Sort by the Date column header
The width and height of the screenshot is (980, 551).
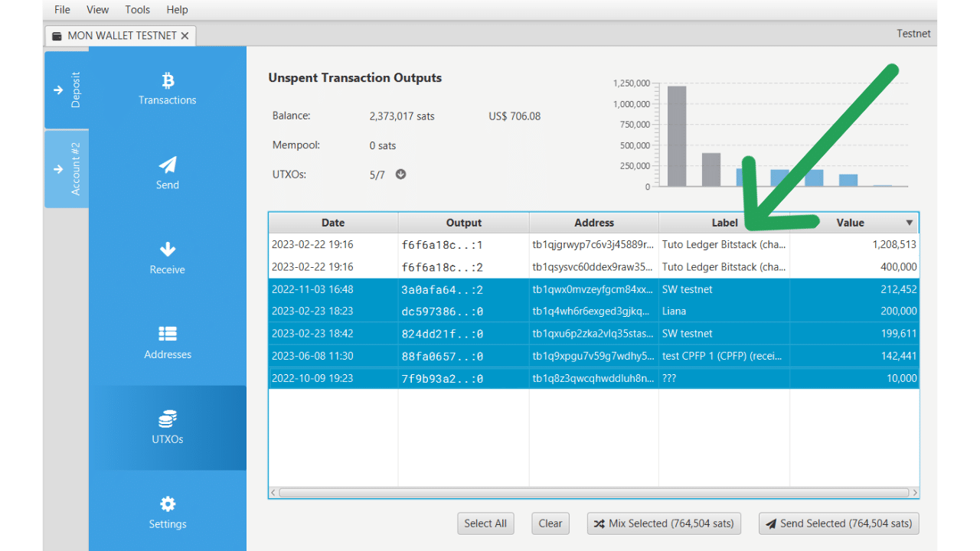(333, 223)
